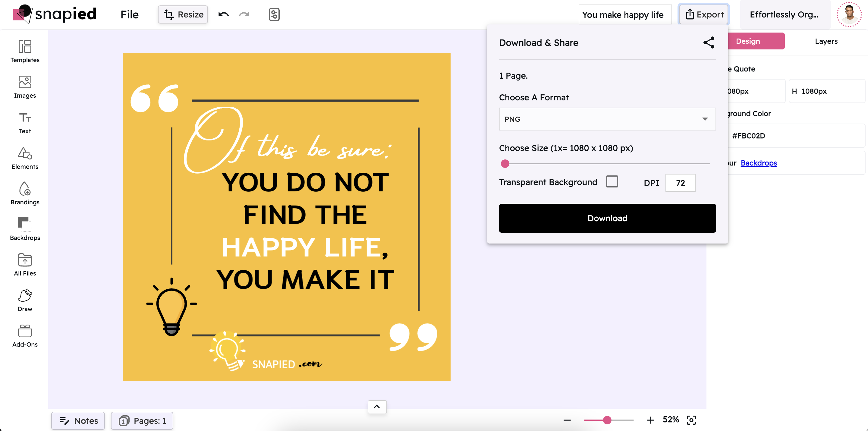Expand the bottom pages panel chevron
The width and height of the screenshot is (868, 431).
[x=377, y=407]
